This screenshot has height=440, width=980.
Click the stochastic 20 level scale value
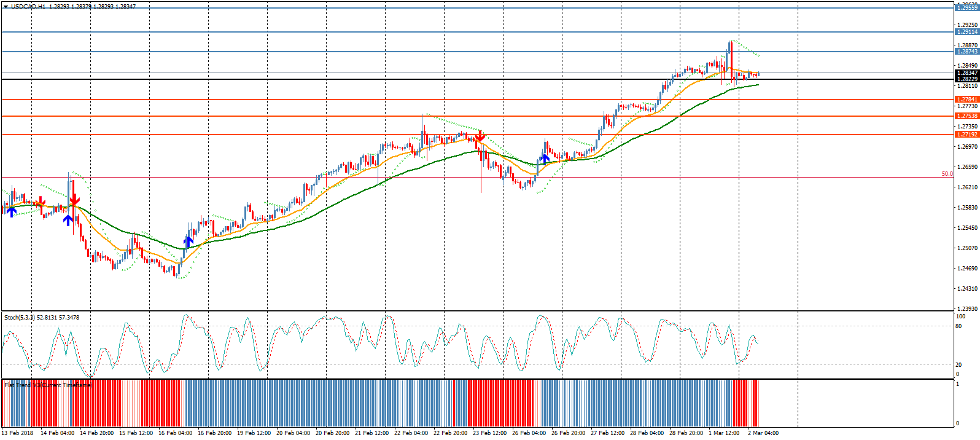click(959, 365)
